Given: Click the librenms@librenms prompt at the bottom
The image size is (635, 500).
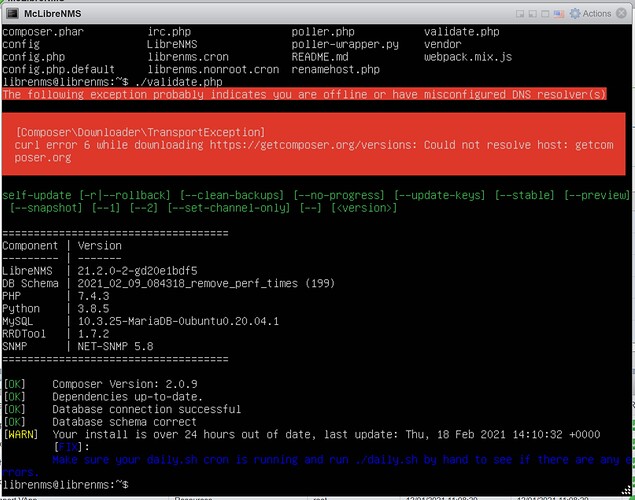Looking at the screenshot, I should point(65,485).
